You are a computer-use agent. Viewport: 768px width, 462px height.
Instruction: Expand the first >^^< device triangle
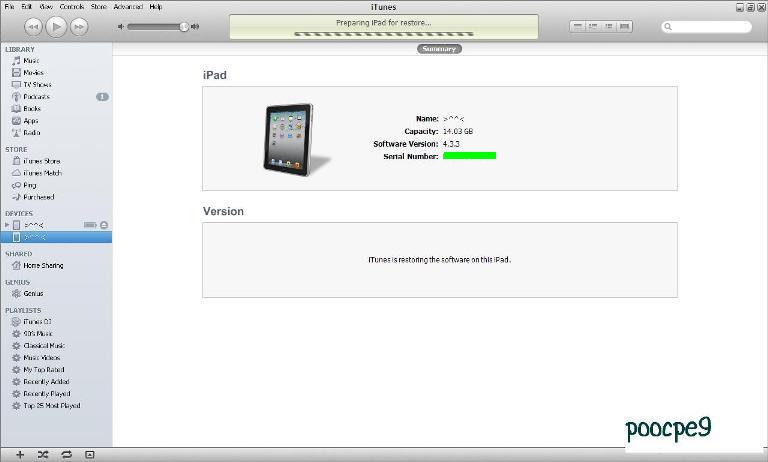click(x=7, y=225)
